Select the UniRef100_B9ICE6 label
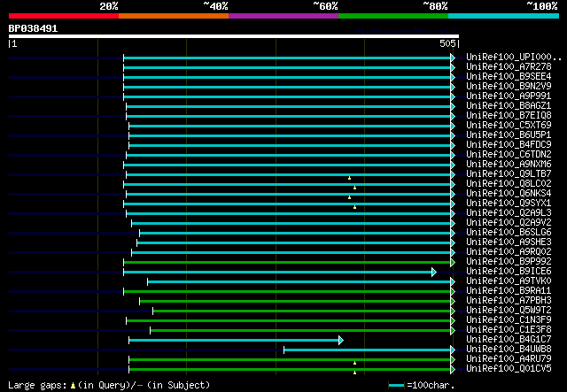The image size is (567, 392). 509,272
